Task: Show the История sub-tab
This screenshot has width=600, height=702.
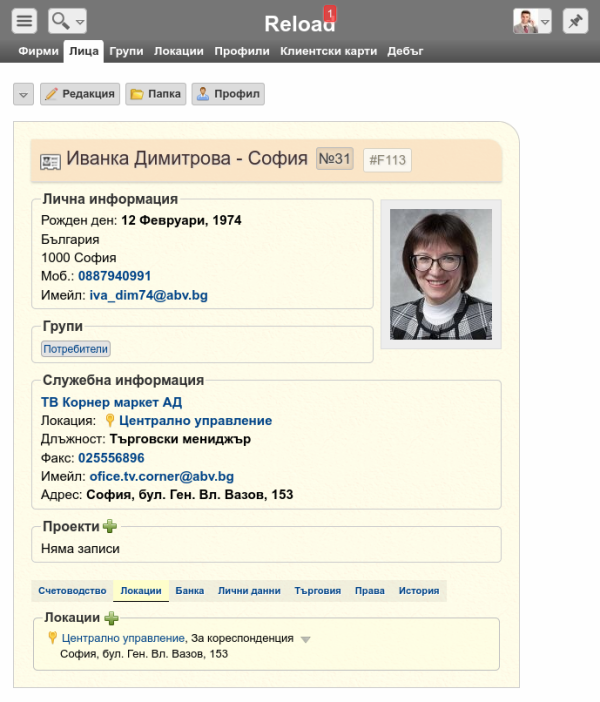Action: 419,591
